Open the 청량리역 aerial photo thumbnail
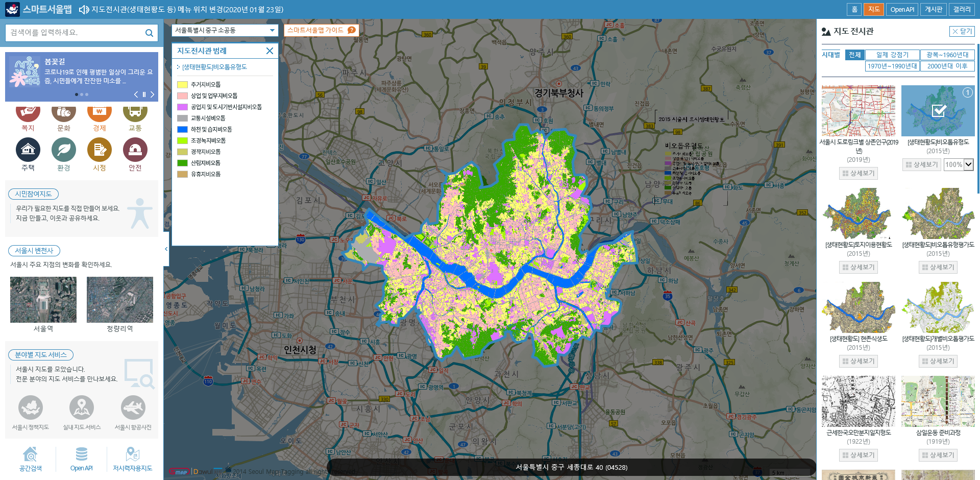The image size is (980, 480). pos(120,300)
